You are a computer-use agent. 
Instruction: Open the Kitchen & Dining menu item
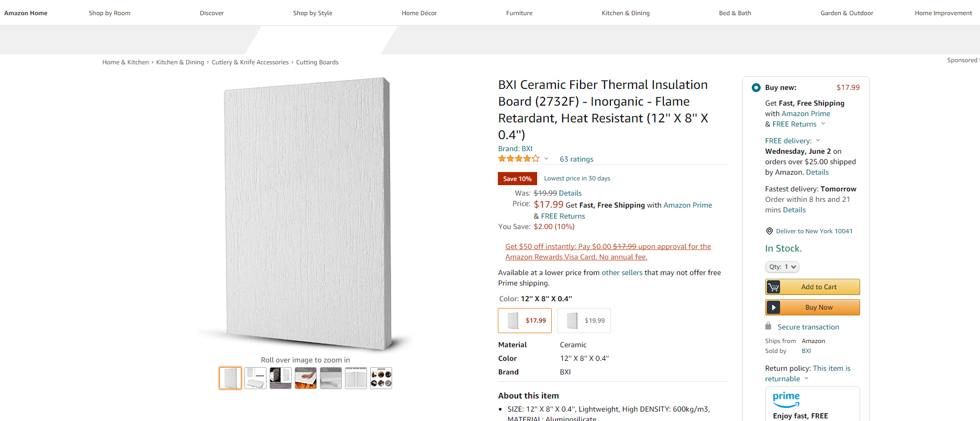[x=625, y=13]
